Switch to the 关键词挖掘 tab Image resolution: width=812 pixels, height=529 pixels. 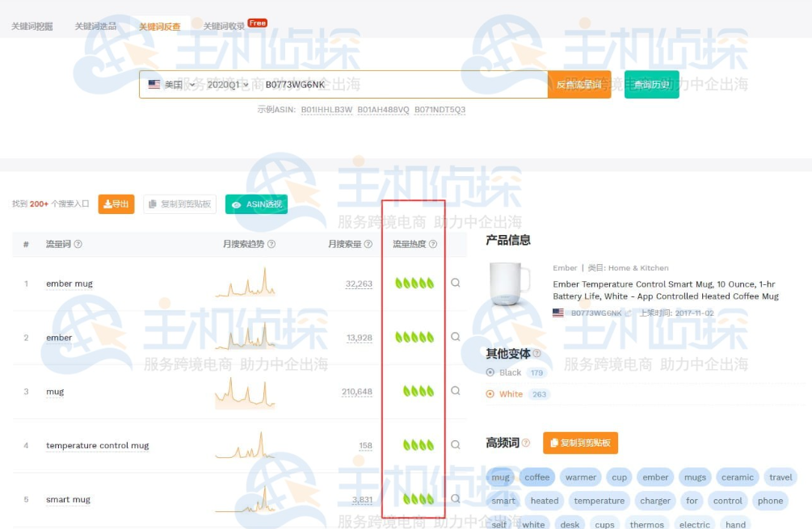(32, 27)
